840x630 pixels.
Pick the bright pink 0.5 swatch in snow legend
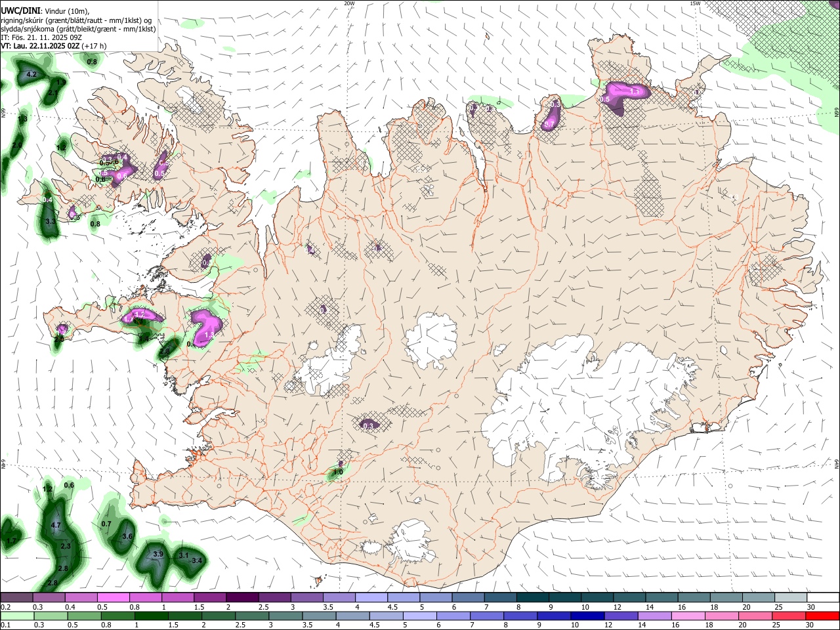(x=113, y=598)
